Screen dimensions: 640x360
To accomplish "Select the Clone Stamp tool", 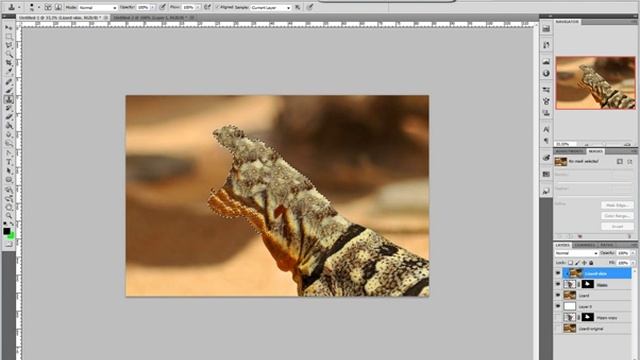I will point(9,99).
